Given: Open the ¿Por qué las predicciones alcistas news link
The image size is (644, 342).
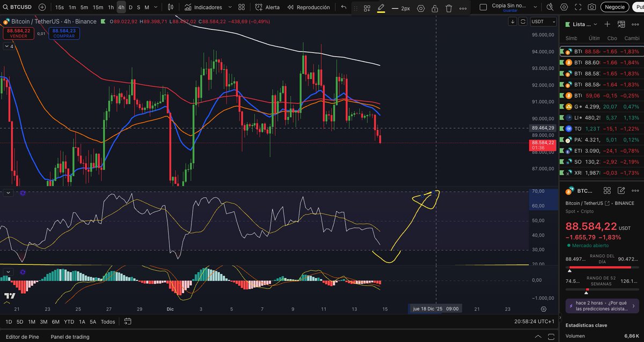Looking at the screenshot, I should click(601, 306).
